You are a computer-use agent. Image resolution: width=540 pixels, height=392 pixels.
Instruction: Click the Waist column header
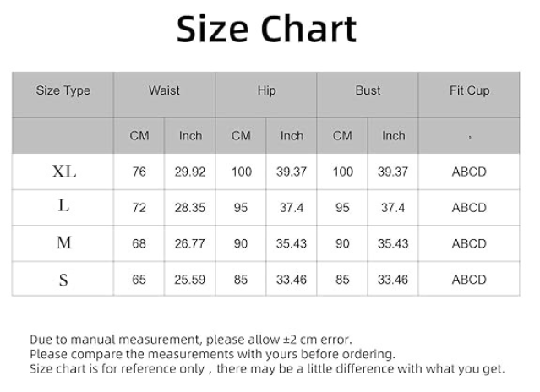tap(164, 91)
